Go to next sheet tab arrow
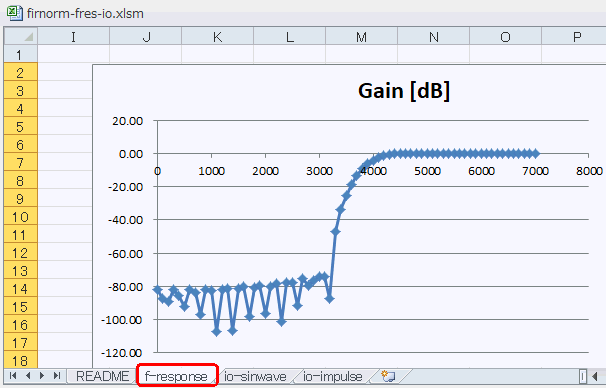The height and width of the screenshot is (388, 606). (42, 376)
